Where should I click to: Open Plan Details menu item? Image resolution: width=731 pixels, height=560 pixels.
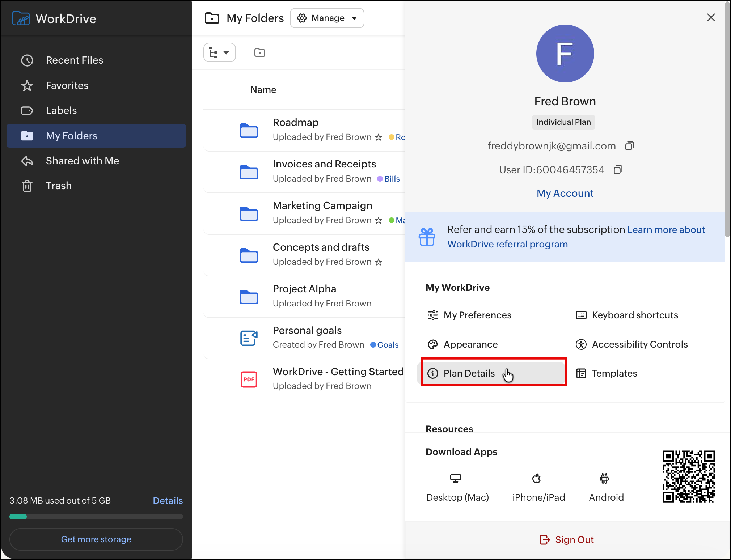(469, 373)
